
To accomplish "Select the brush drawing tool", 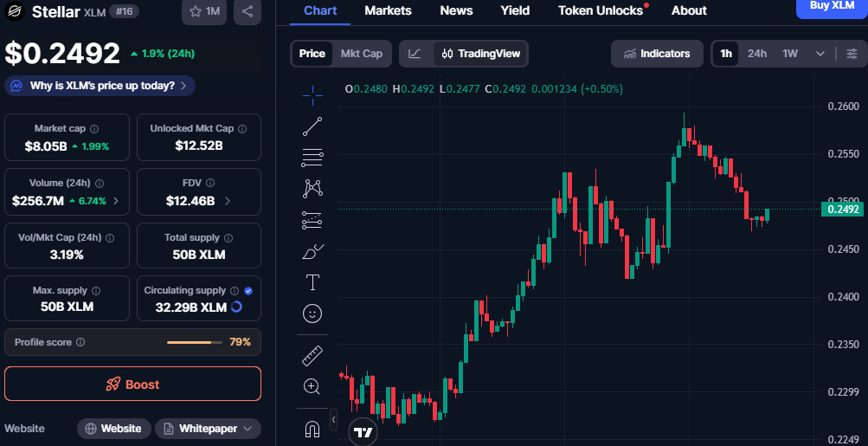I will [x=312, y=252].
